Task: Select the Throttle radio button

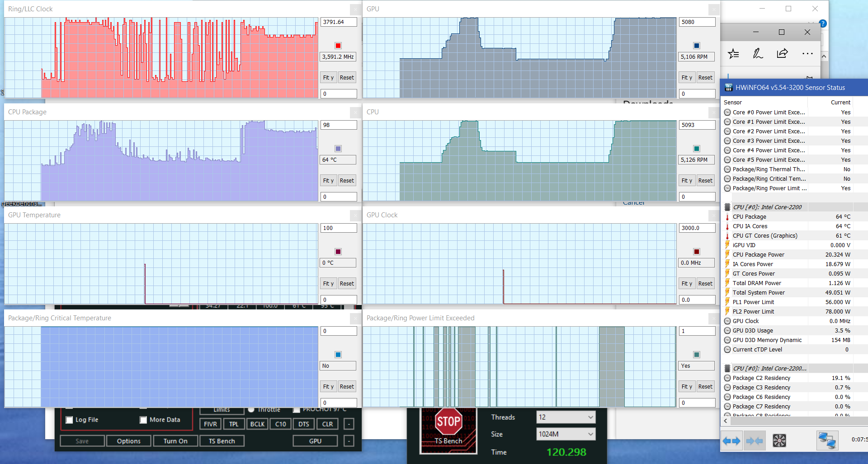Action: point(251,410)
